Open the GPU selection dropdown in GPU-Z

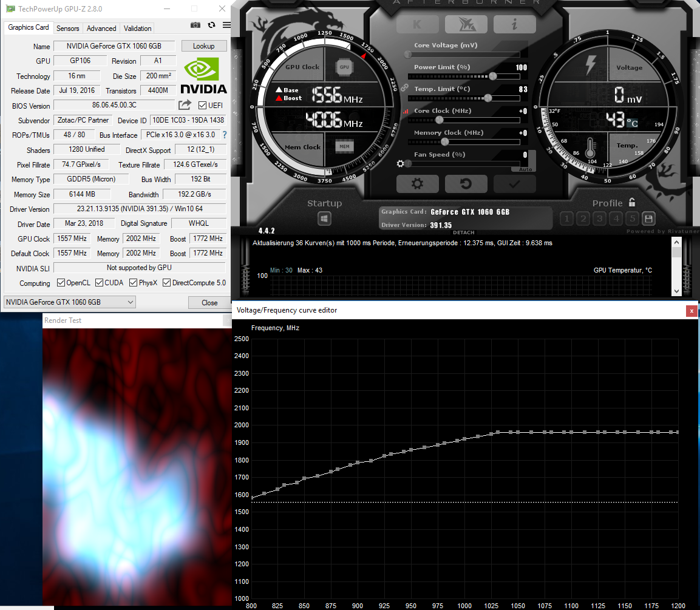[x=70, y=302]
